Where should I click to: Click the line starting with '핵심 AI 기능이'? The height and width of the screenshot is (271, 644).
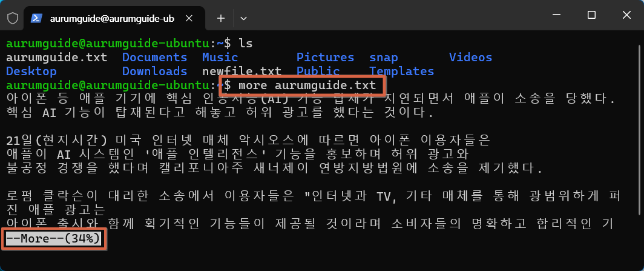[220, 113]
